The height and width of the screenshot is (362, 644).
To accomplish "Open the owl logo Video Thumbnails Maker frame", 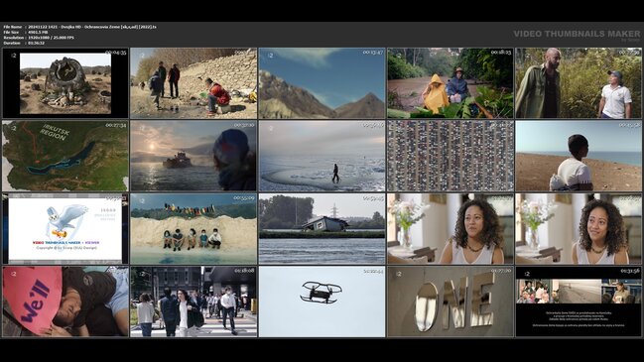I will (65, 229).
